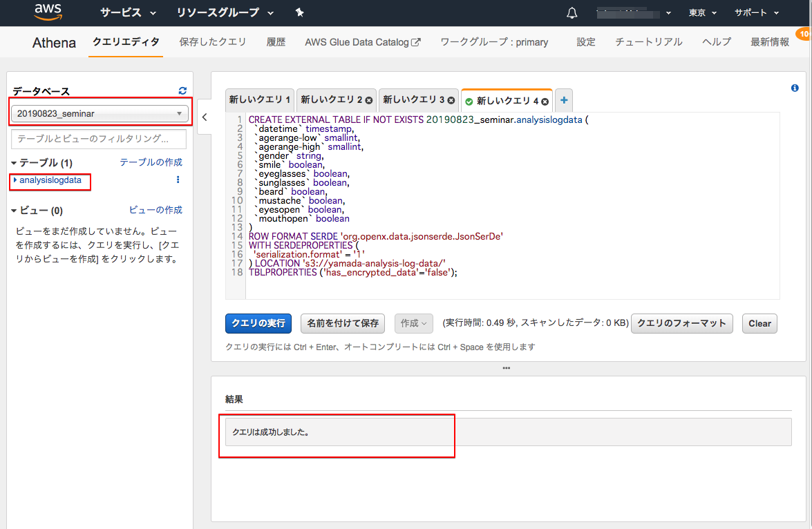Click the Athena service title
812x529 pixels.
click(x=54, y=42)
